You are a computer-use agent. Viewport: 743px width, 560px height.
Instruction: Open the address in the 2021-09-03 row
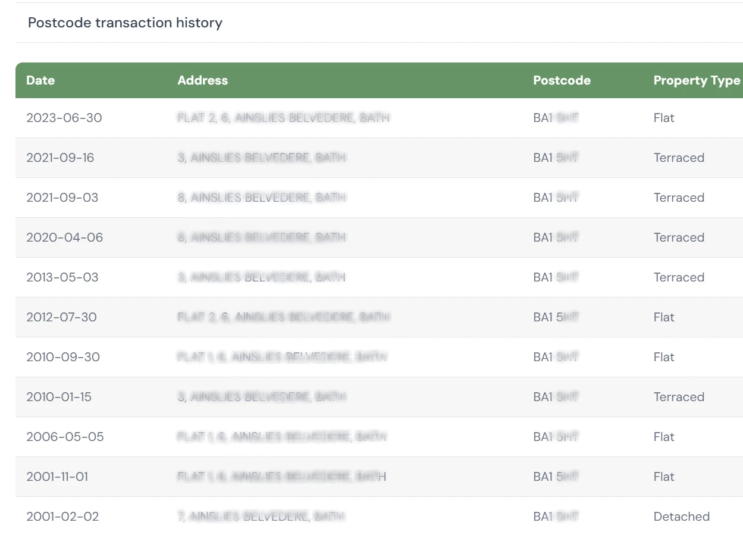coord(261,198)
